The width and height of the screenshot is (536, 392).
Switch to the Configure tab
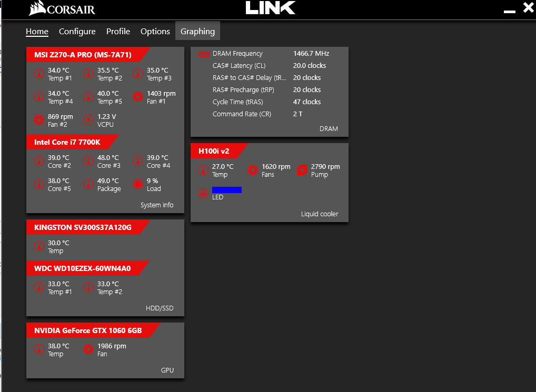(77, 32)
